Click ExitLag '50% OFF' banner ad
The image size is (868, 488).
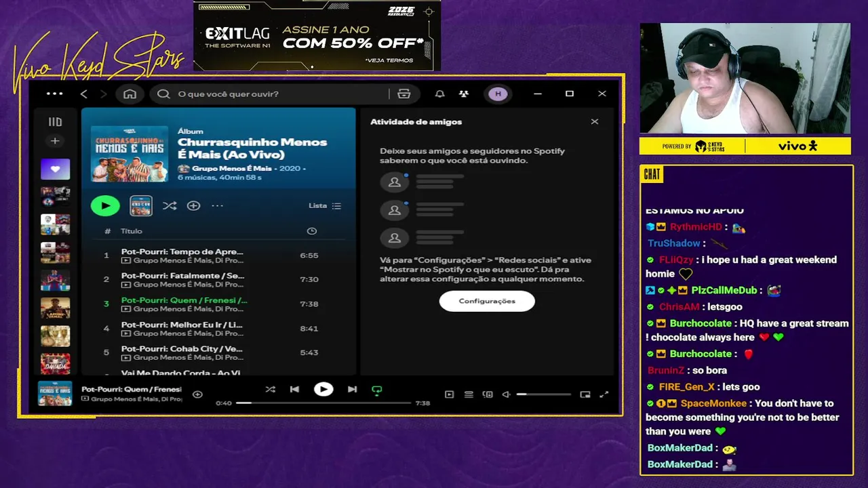coord(317,36)
